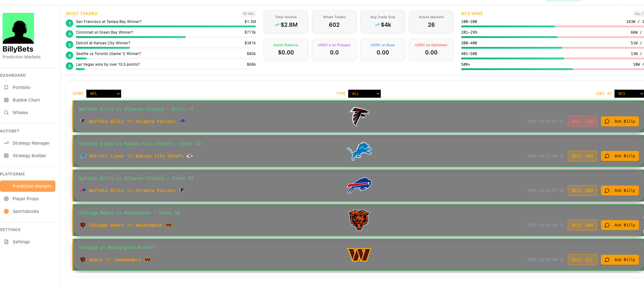Click the Whales magnifier icon

pyautogui.click(x=6, y=113)
